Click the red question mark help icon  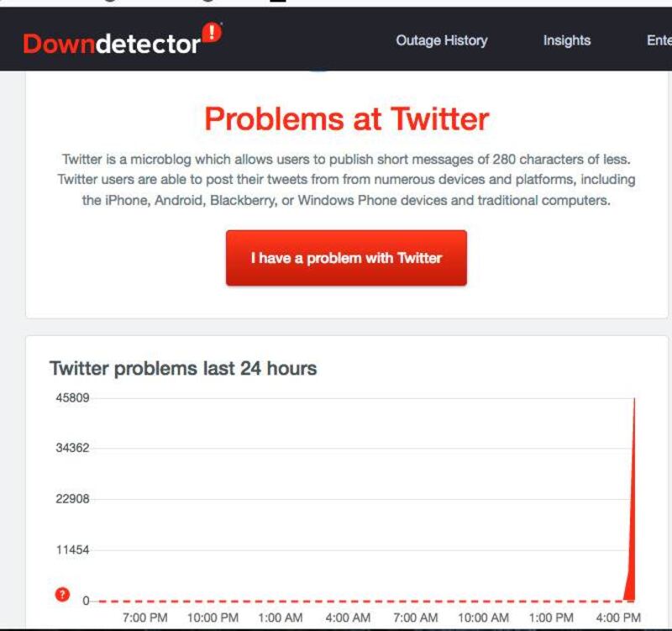tap(62, 595)
